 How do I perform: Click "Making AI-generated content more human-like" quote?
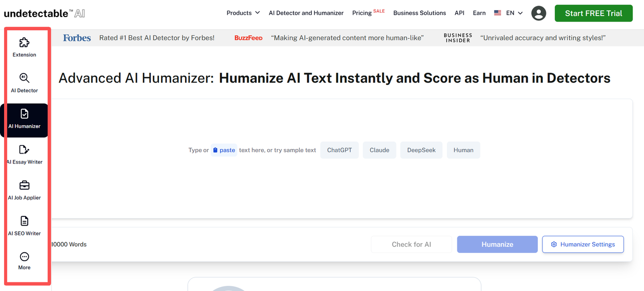pos(347,38)
